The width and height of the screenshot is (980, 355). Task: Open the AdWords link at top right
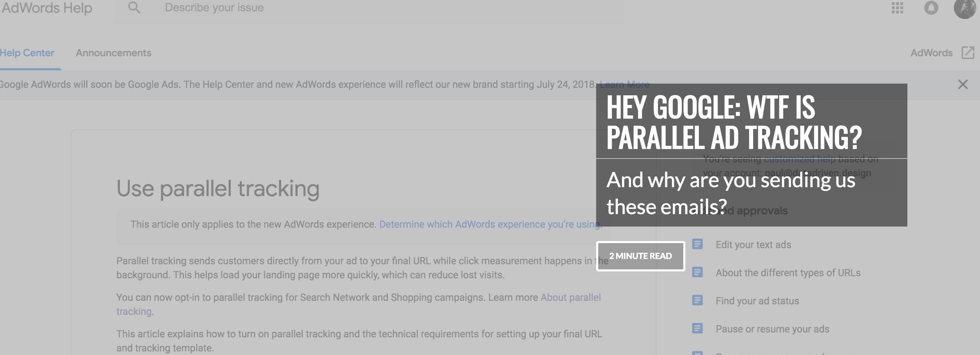point(931,53)
